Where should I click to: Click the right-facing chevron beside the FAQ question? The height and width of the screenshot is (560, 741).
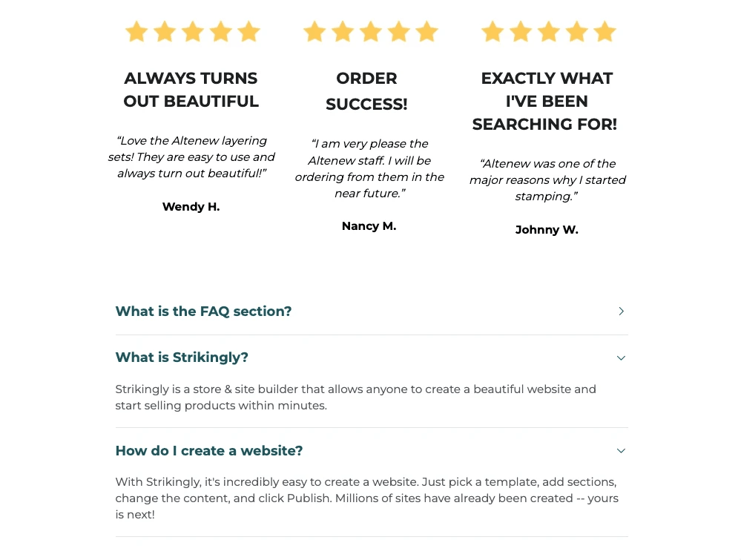coord(622,312)
